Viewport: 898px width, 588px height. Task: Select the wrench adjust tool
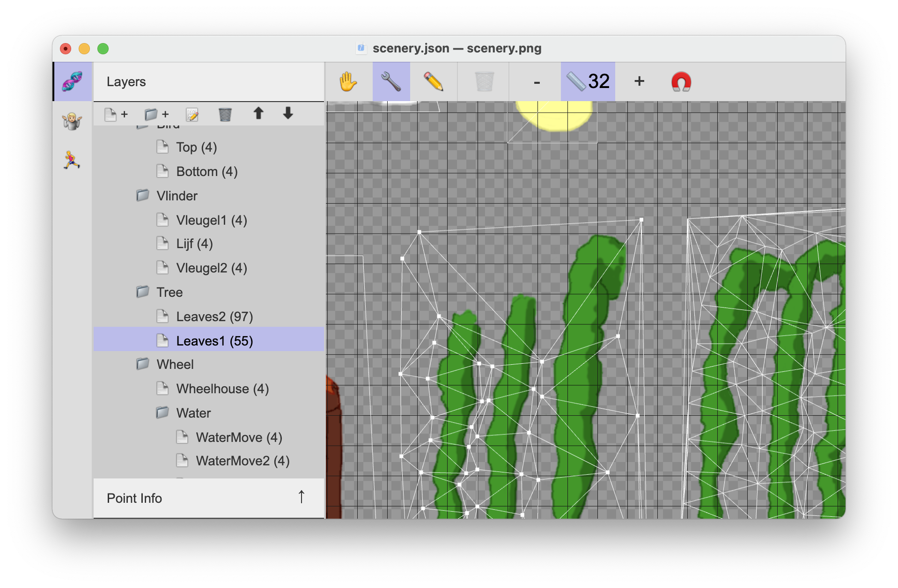coord(391,81)
